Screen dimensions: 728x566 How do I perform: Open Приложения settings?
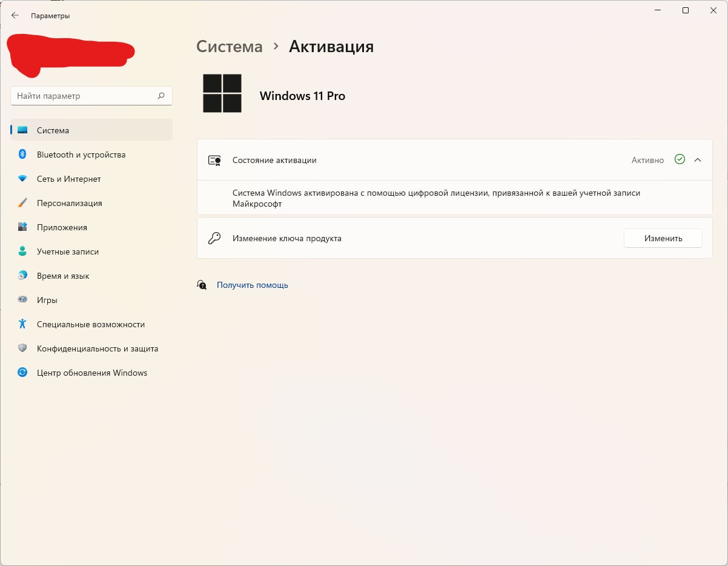(91, 227)
